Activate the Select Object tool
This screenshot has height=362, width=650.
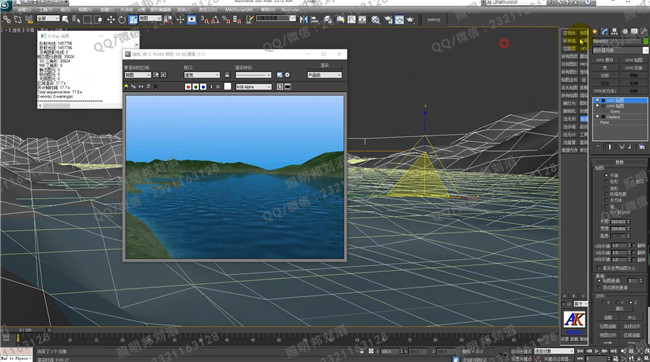pos(65,19)
